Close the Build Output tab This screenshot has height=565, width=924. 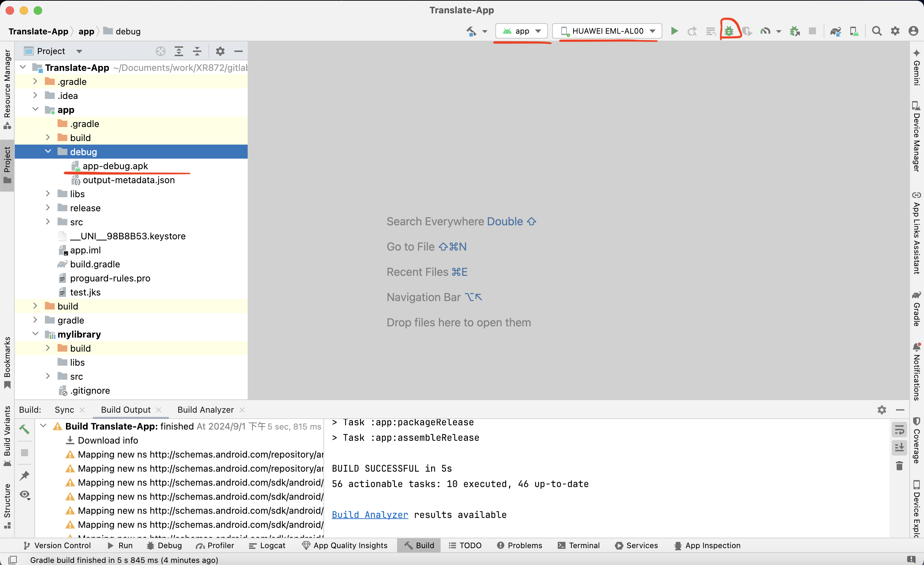point(159,410)
